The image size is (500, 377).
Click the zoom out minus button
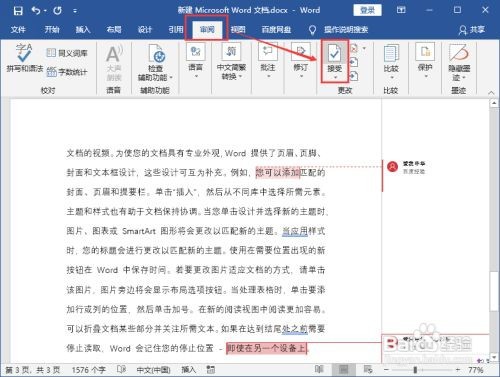(386, 370)
